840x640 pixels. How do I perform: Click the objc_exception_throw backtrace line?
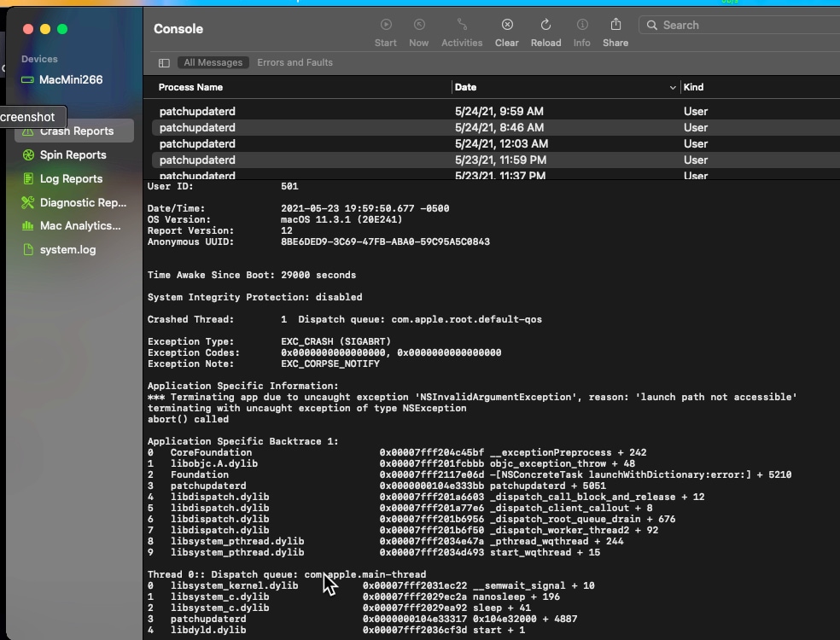tap(391, 464)
